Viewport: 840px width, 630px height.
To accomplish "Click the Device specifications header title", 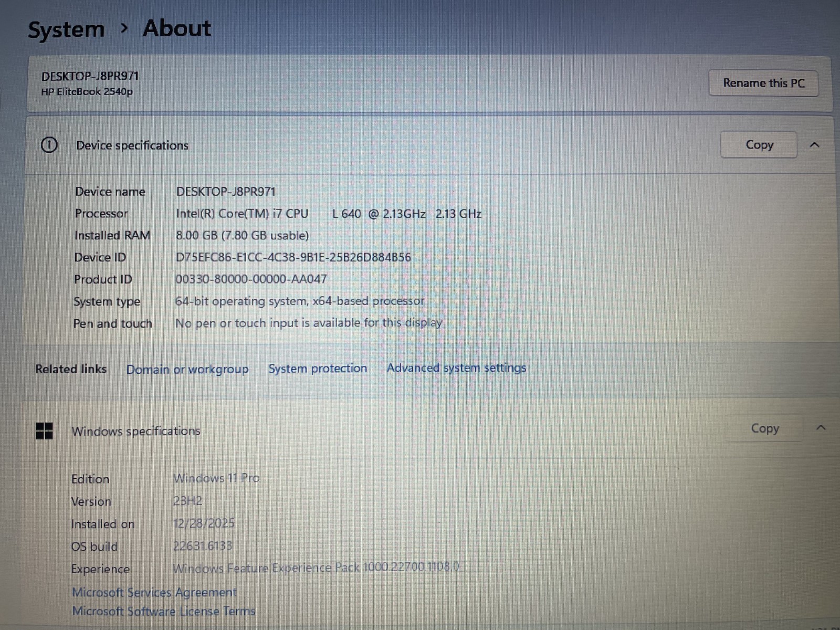I will 132,145.
